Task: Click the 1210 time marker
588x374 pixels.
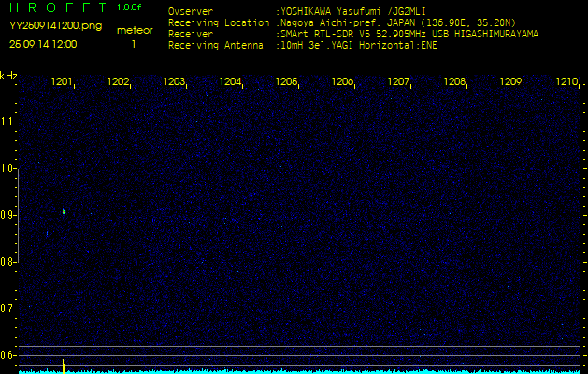Action: pyautogui.click(x=566, y=82)
